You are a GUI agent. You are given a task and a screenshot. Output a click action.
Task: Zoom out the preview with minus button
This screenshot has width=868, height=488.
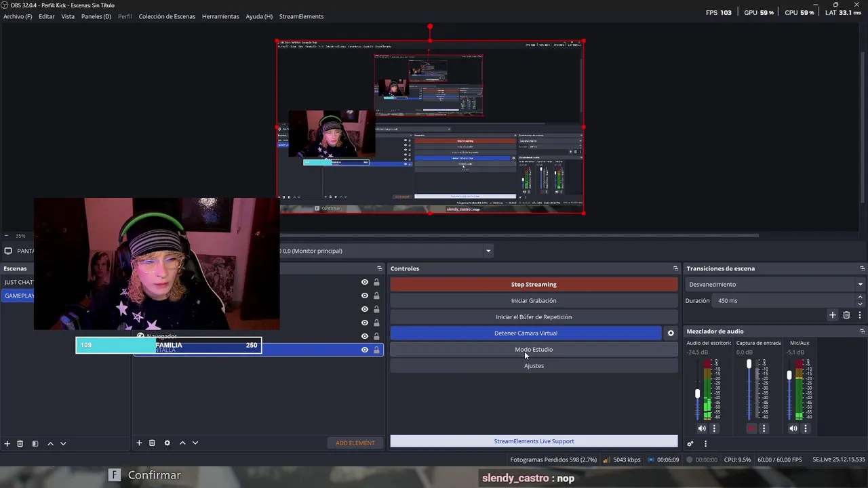6,236
